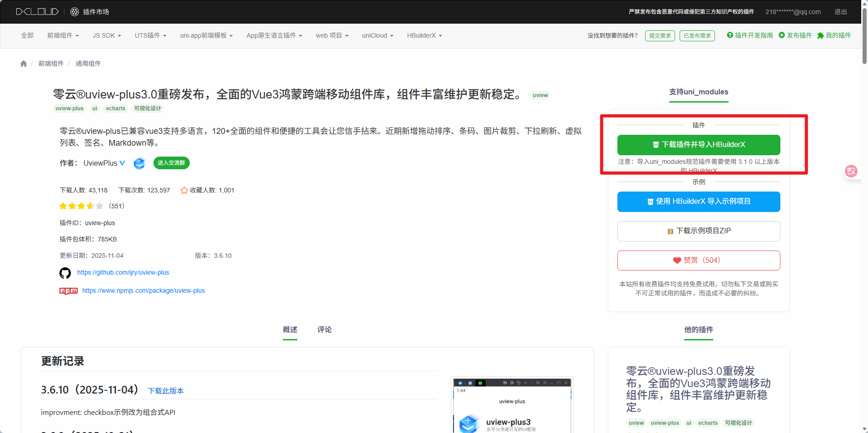Click the 已发布需求 button

pyautogui.click(x=697, y=36)
